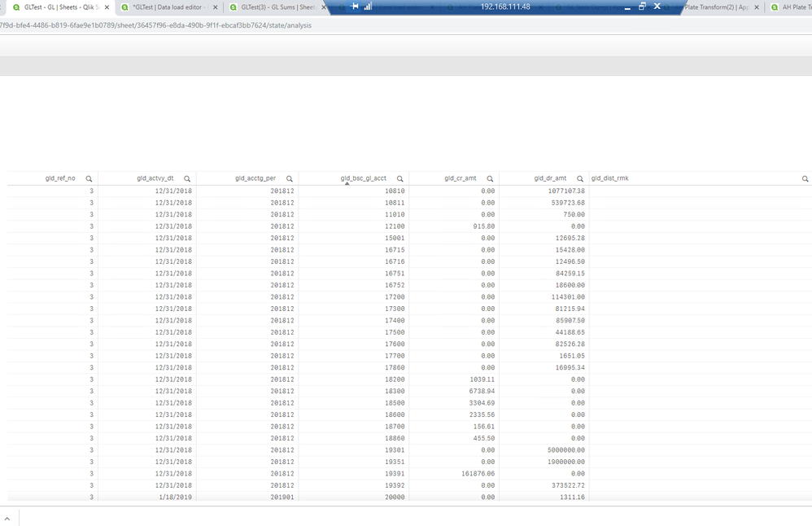Sort table by gld_bsc_gl_acct header
Viewport: 812px width, 526px height.
[x=364, y=178]
